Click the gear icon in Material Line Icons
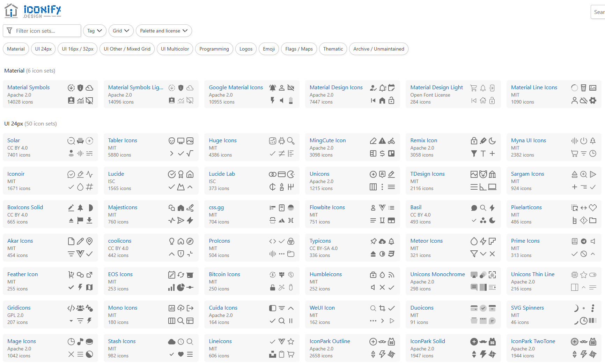605x364 pixels. [x=593, y=100]
